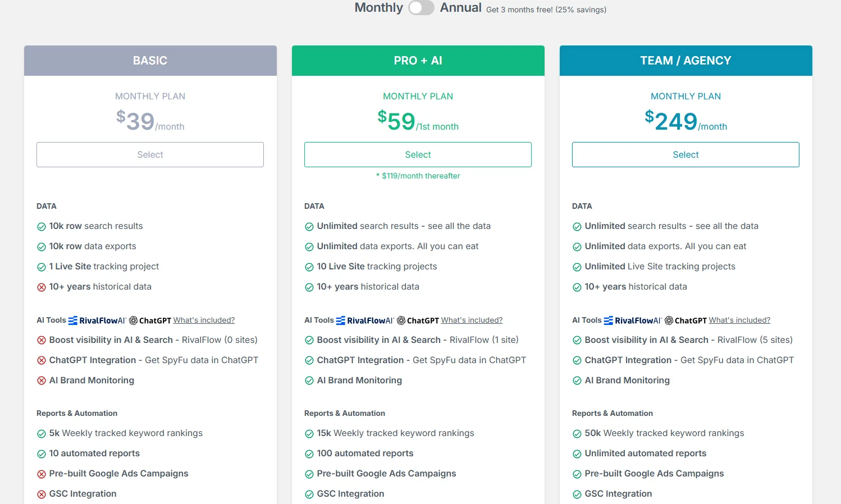Click green check beside 50k Weekly tracked keyword rankings
The image size is (841, 504).
pyautogui.click(x=577, y=434)
